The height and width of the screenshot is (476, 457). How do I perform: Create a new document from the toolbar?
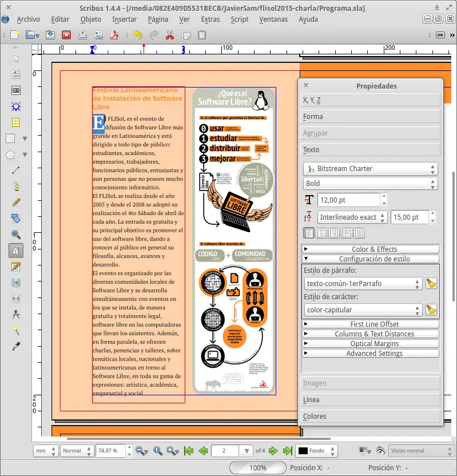coord(14,35)
